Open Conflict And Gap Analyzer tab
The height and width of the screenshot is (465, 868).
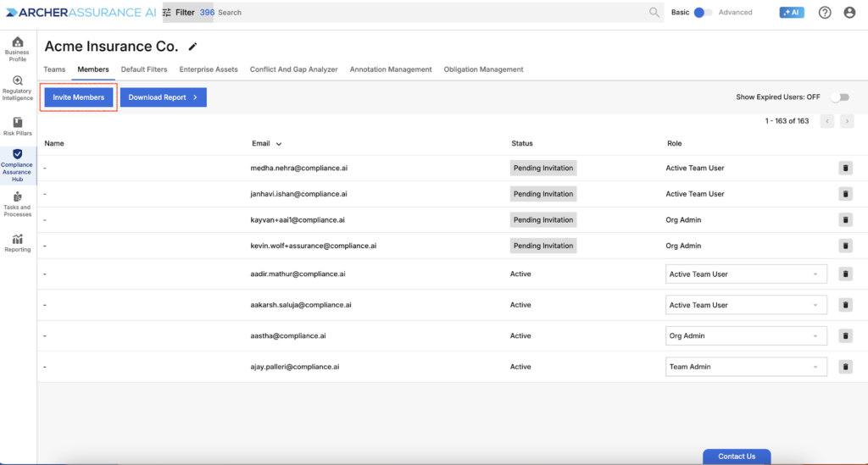(x=293, y=69)
